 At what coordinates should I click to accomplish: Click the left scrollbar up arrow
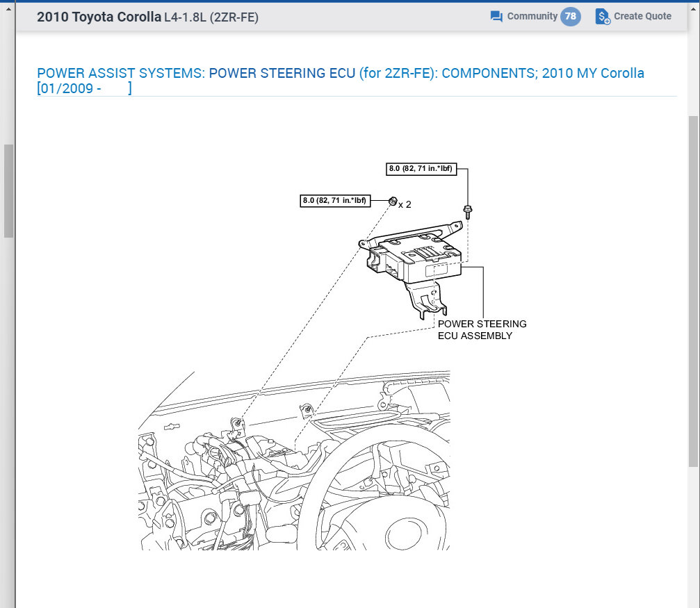coord(8,9)
